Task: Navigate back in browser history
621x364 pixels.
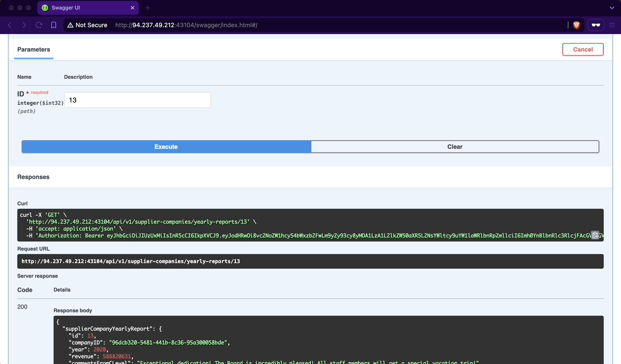Action: (x=10, y=25)
